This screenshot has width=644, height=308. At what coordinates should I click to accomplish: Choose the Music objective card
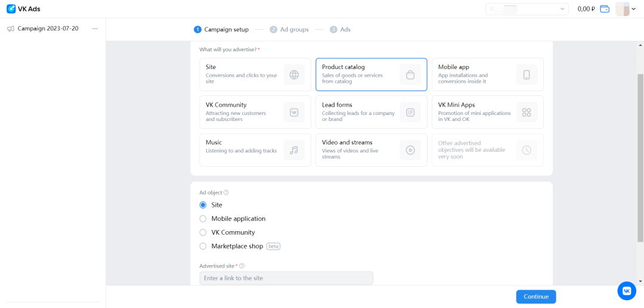click(x=255, y=150)
